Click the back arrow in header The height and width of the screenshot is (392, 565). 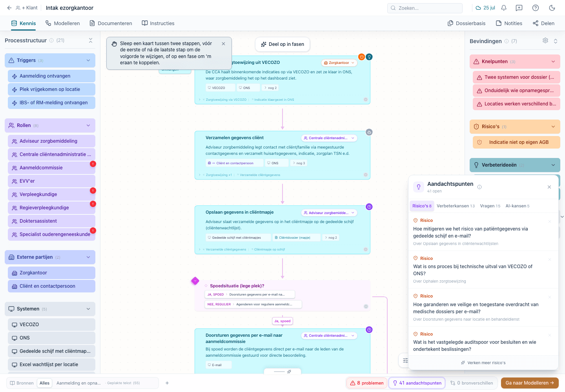9,8
